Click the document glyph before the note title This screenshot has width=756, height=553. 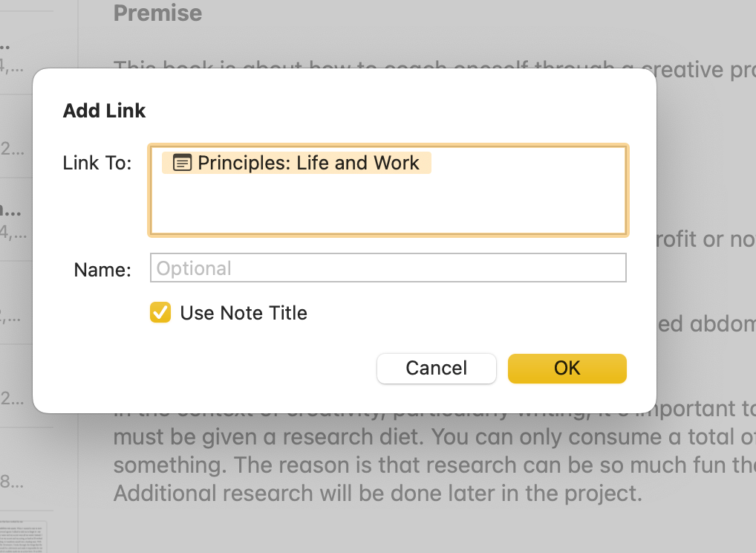coord(182,162)
